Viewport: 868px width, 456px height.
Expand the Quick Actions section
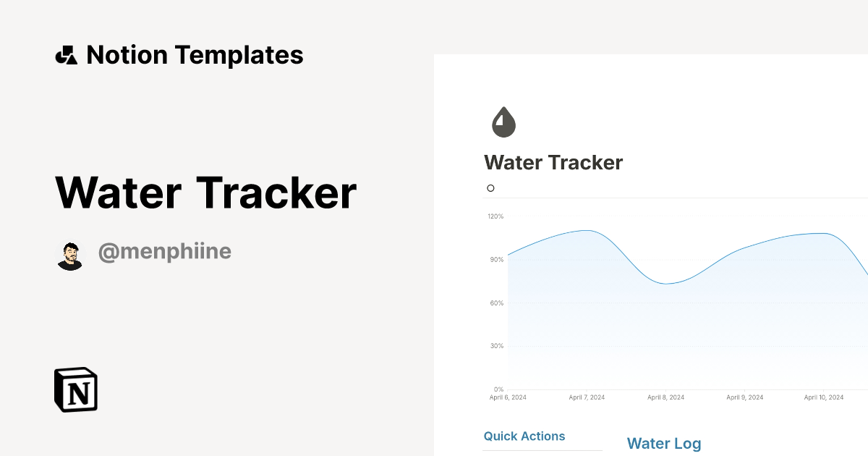524,436
